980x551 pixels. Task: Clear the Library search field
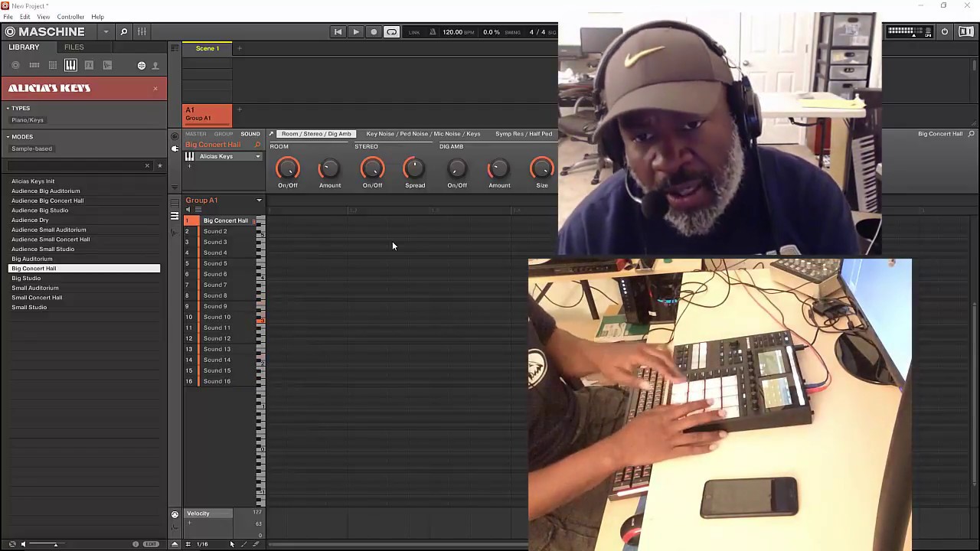tap(147, 166)
